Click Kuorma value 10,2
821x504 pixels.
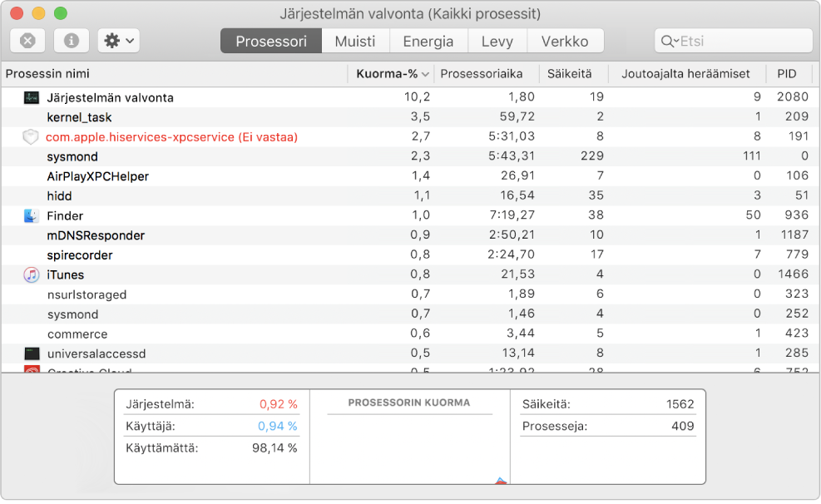pos(418,96)
